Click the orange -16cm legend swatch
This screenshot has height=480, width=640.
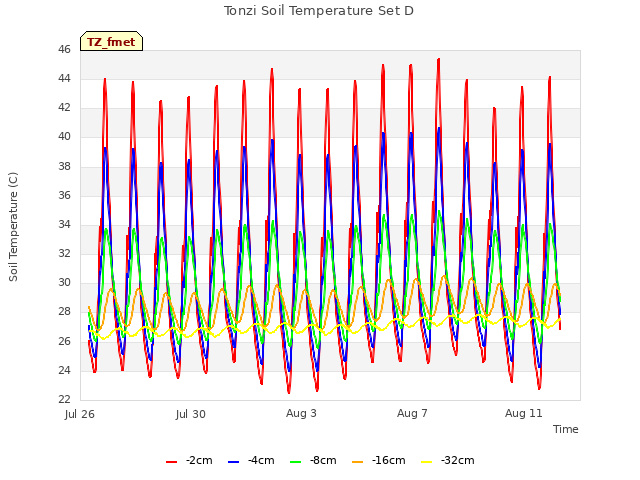coord(358,462)
